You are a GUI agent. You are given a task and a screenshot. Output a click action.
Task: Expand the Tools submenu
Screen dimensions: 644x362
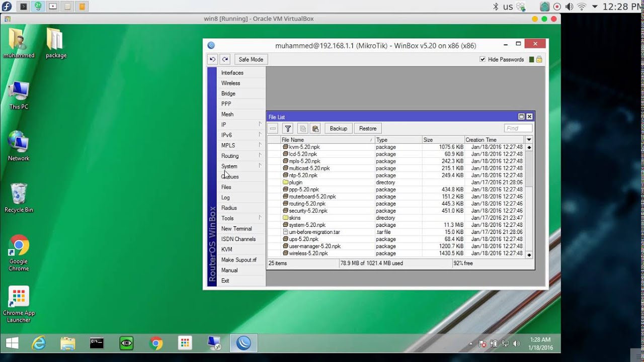260,218
